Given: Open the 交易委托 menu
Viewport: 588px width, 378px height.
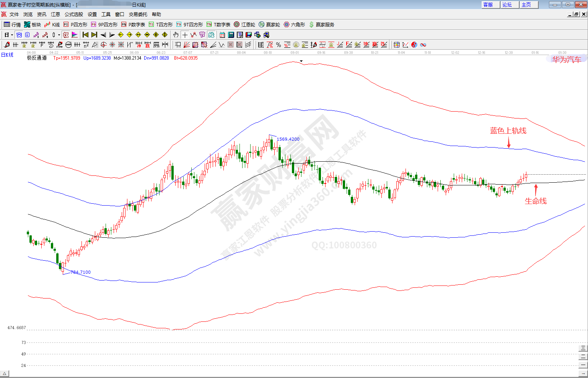Looking at the screenshot, I should pos(138,14).
